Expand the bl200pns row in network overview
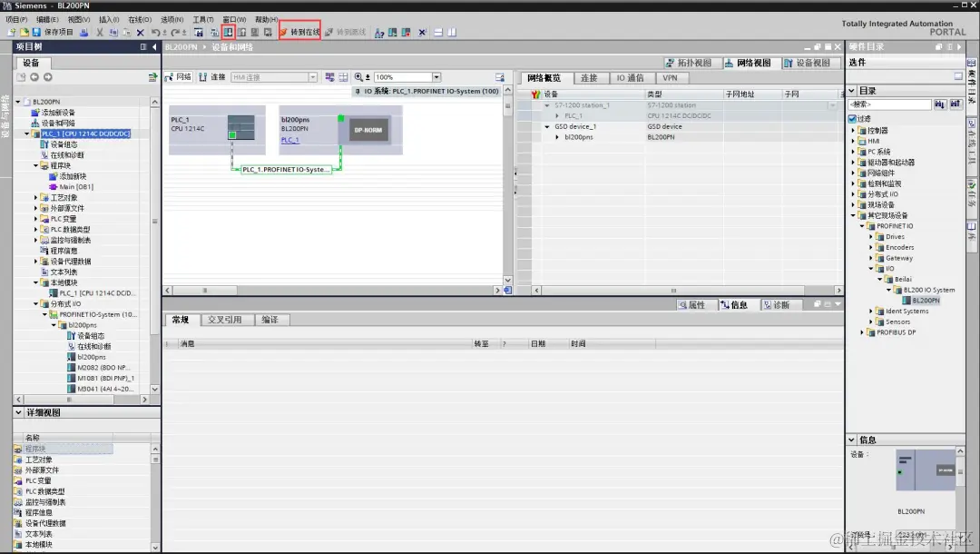 point(557,137)
